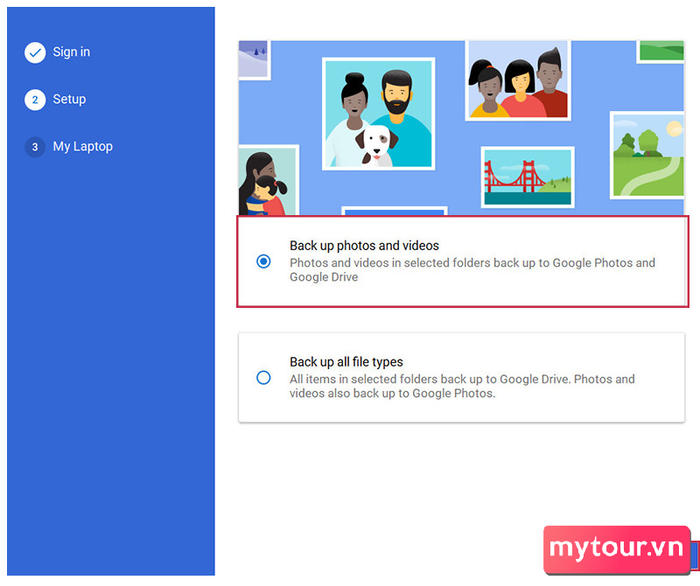Go to the My Laptop step label
This screenshot has height=586, width=700.
pyautogui.click(x=83, y=146)
